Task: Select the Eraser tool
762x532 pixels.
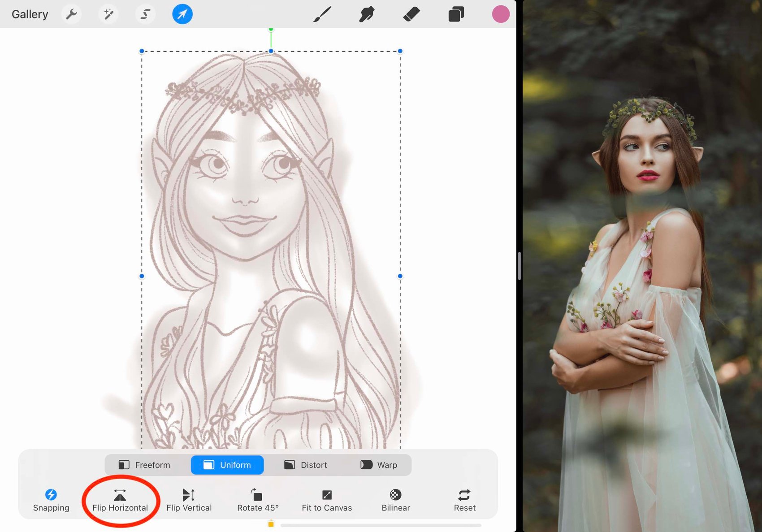Action: 411,14
